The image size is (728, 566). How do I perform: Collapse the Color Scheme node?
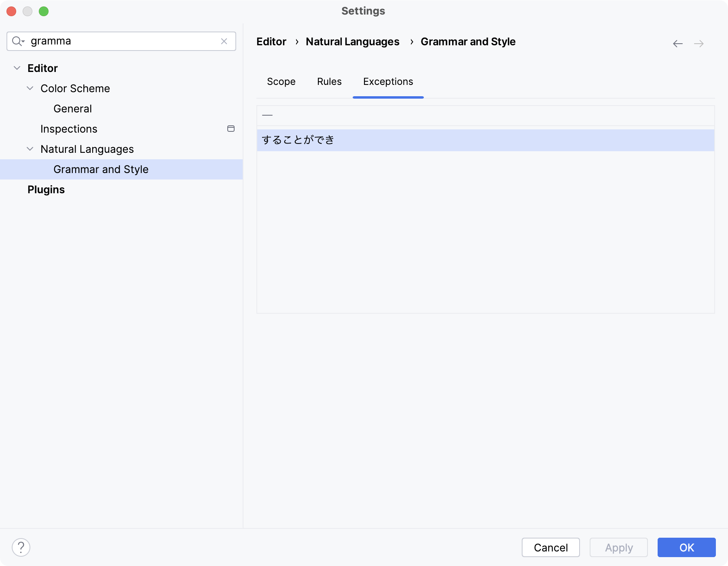[30, 88]
